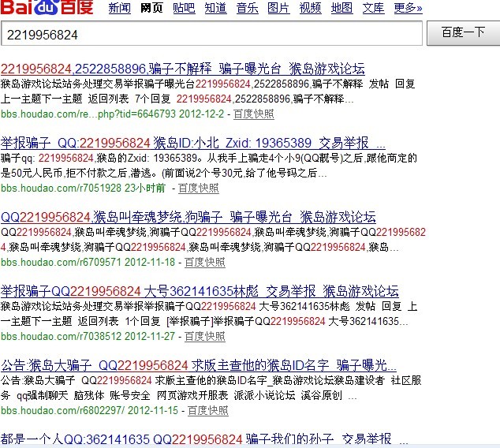Click snippet text 务 qq强制聊天 脑残体 账号安全
Viewport: 500px width, 448px height.
[75, 395]
